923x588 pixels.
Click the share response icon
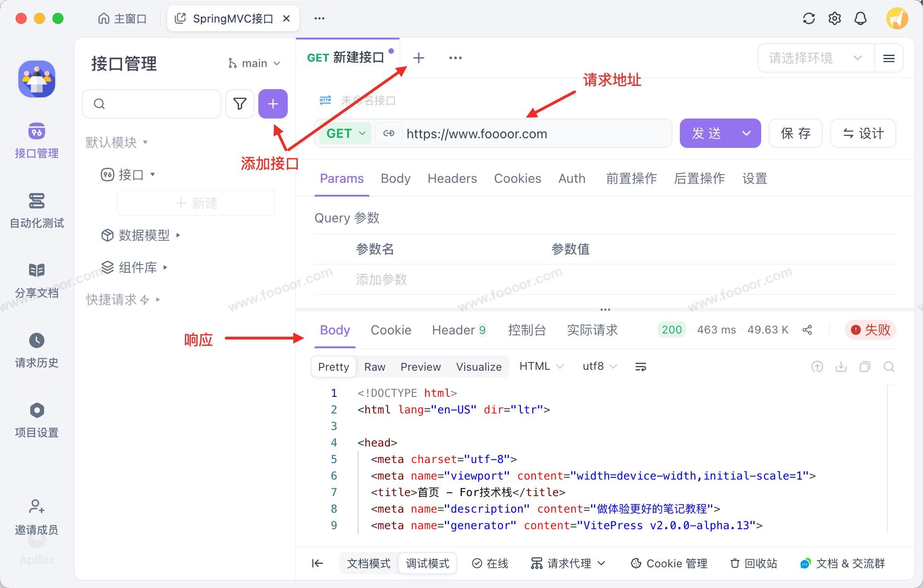point(807,330)
